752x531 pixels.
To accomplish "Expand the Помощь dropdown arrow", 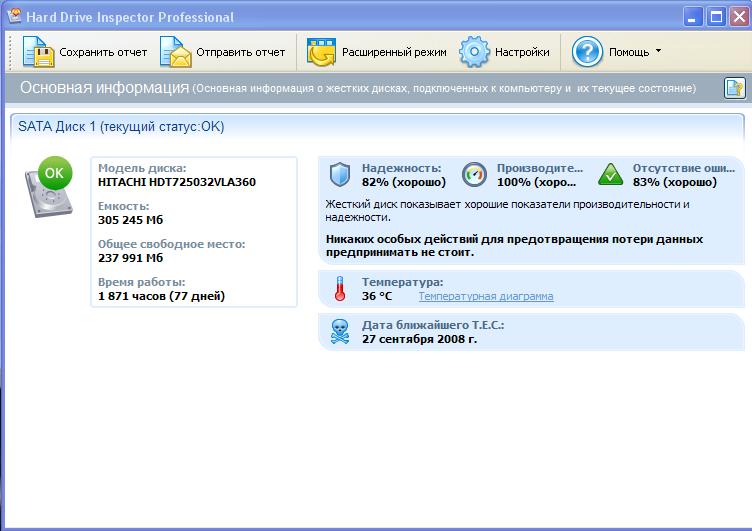I will click(x=658, y=50).
